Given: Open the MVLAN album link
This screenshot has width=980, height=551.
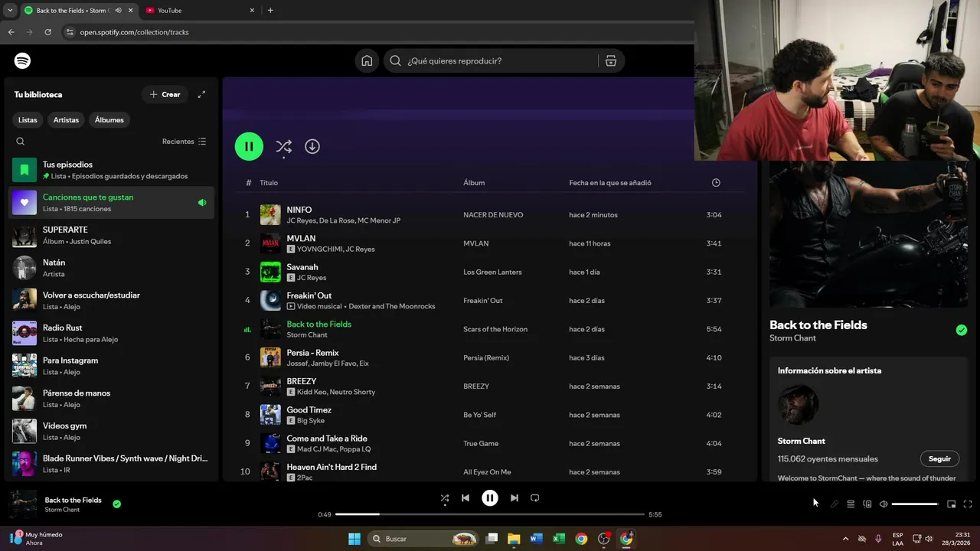Looking at the screenshot, I should 476,243.
